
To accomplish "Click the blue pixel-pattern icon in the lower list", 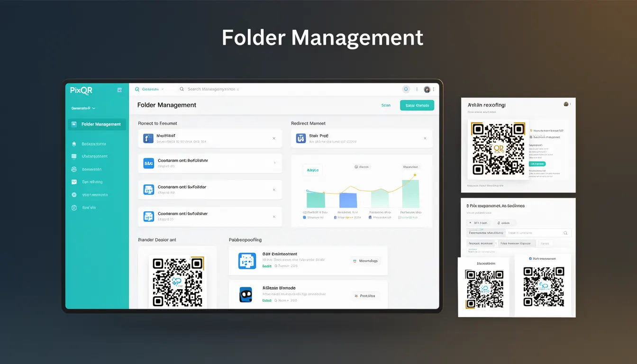I will pos(247,261).
